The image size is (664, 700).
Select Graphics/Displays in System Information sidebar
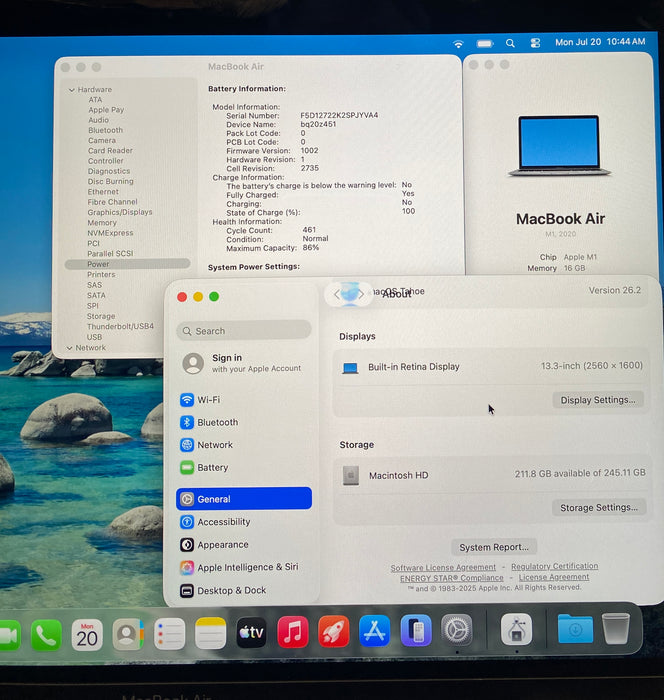pos(120,212)
